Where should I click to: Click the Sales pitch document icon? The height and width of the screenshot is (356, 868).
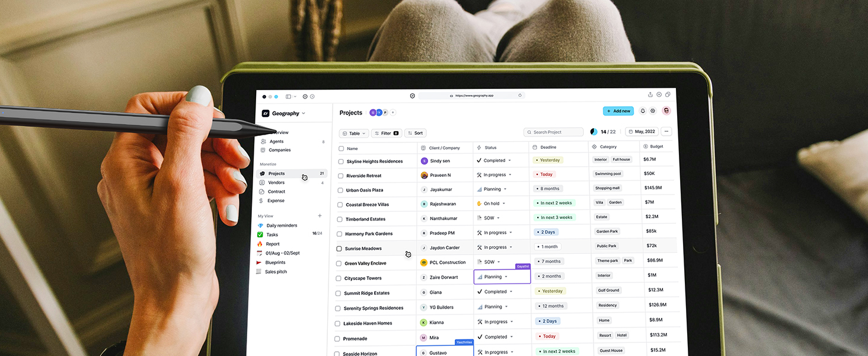coord(259,272)
